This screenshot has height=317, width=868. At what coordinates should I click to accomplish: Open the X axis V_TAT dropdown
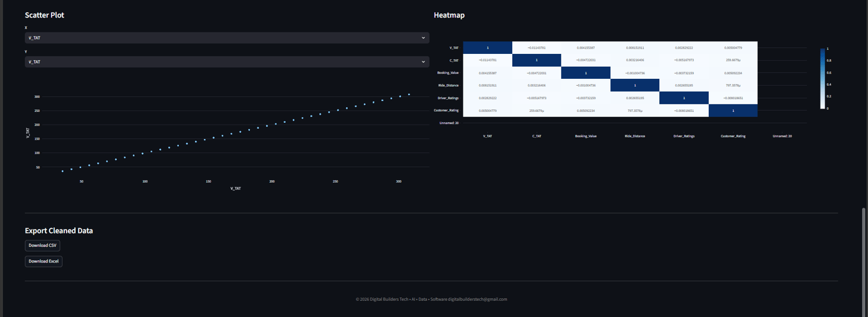[x=227, y=38]
